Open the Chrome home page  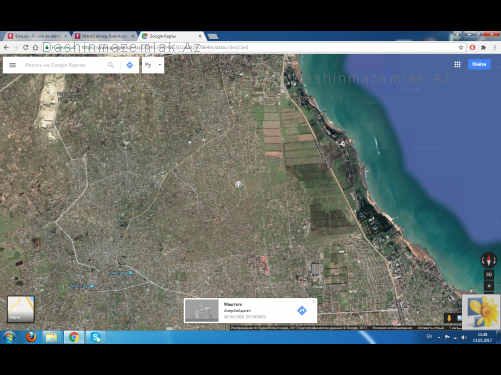coord(35,47)
